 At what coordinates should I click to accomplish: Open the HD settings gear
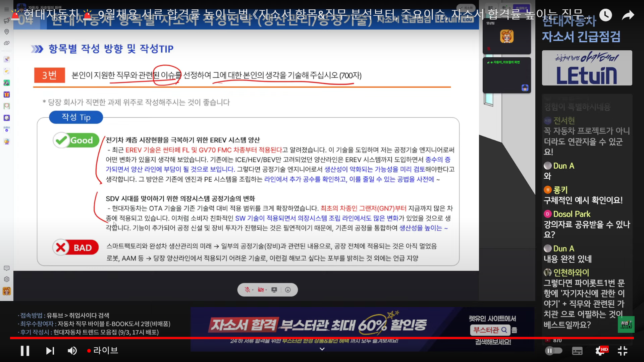[x=600, y=351]
